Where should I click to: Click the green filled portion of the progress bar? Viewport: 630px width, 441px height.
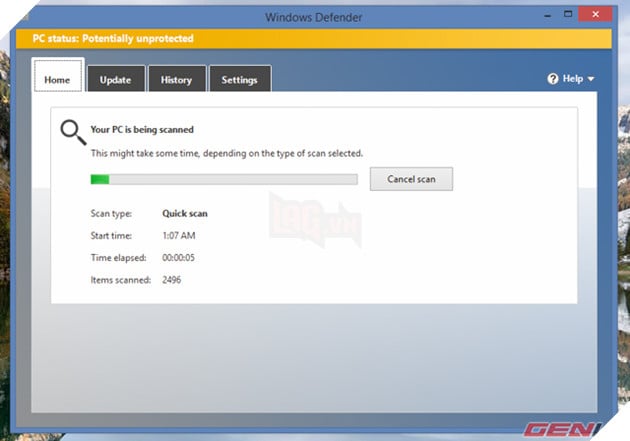(x=100, y=180)
